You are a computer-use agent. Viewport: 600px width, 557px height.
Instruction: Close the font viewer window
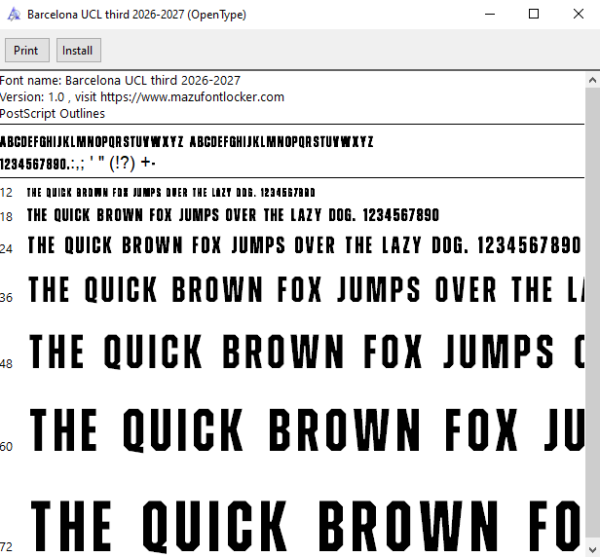578,14
